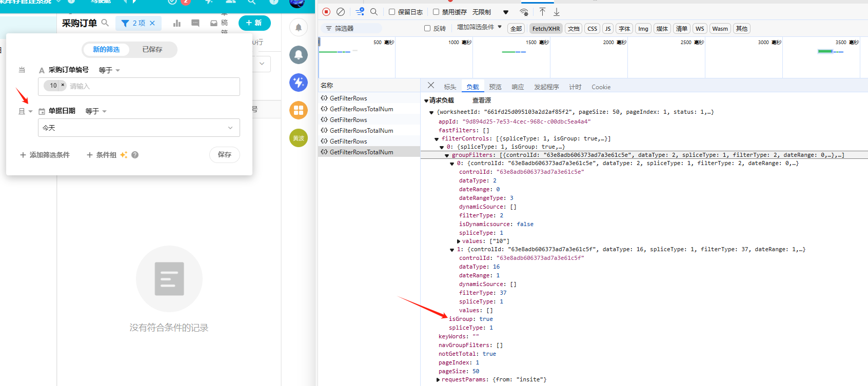Clear the network log with the clear icon
Screen dimensions: 868x386
pyautogui.click(x=341, y=12)
